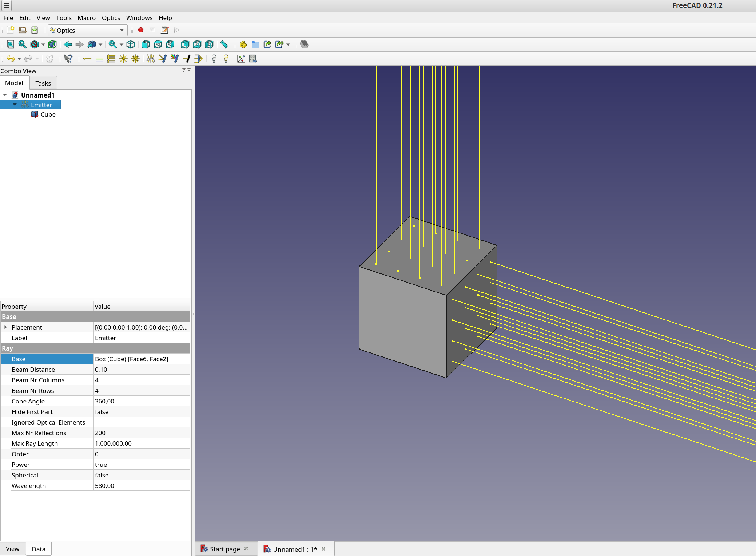Viewport: 756px width, 556px height.
Task: Click the Power true value field
Action: 141,465
